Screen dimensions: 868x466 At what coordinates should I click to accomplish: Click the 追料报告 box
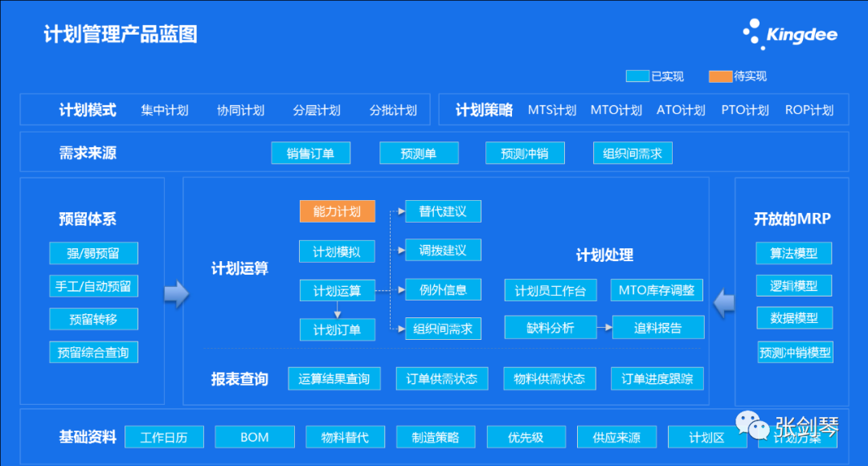[658, 328]
